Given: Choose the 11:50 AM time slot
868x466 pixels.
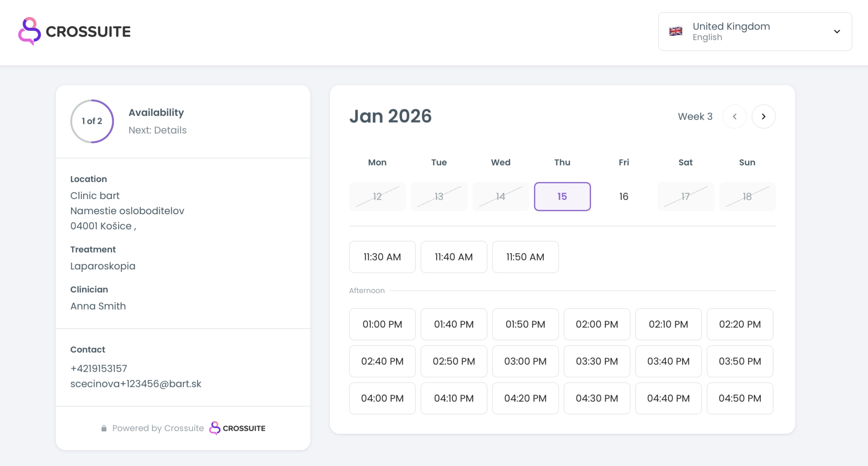Looking at the screenshot, I should point(525,257).
